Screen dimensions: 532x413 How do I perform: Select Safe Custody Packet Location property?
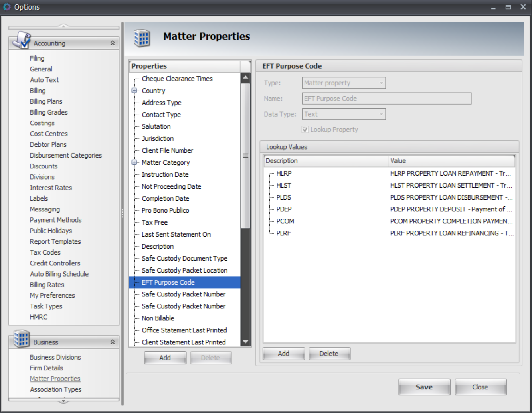tap(185, 270)
